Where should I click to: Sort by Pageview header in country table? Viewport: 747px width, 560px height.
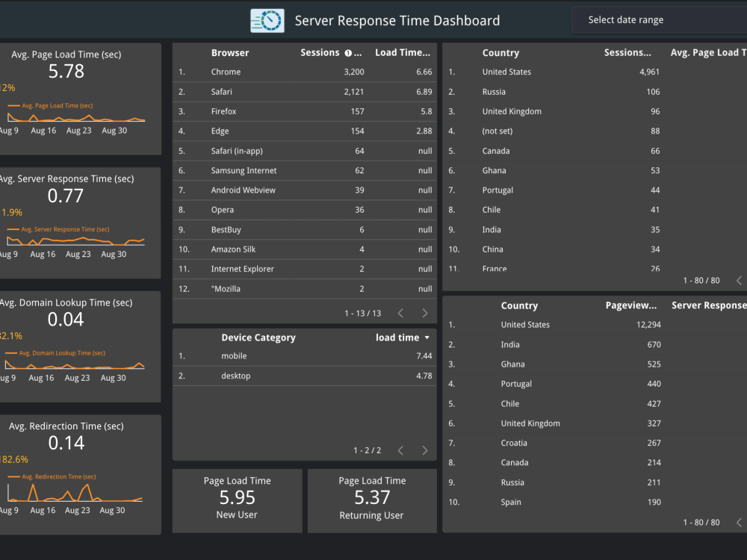click(x=631, y=305)
